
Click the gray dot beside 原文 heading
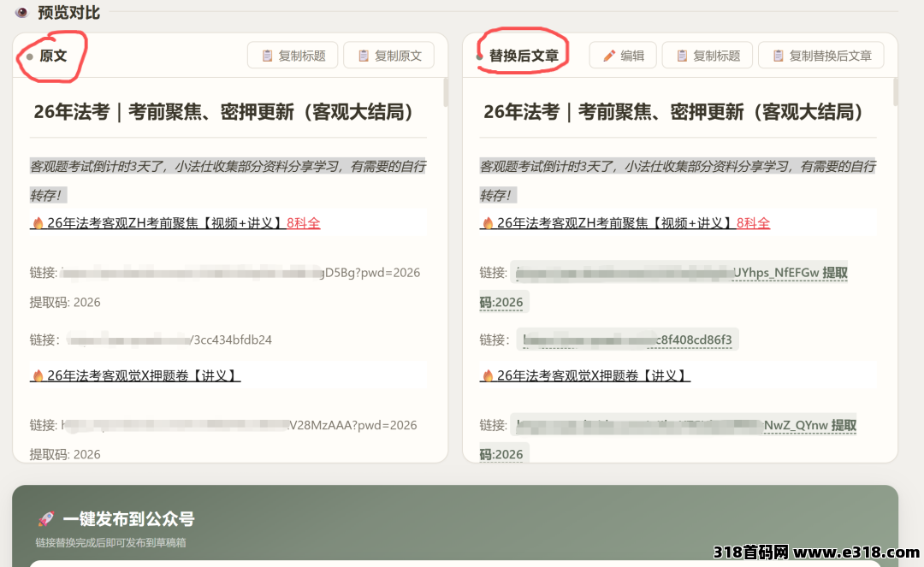coord(29,56)
